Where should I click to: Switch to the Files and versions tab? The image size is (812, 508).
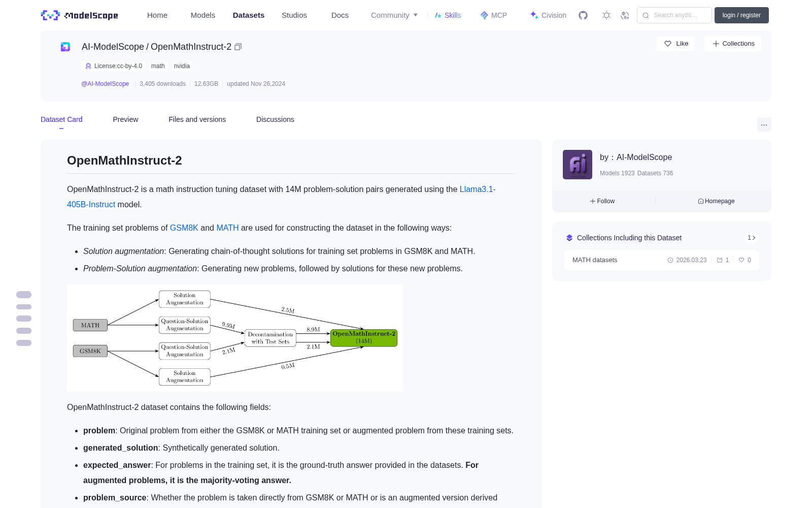tap(197, 119)
